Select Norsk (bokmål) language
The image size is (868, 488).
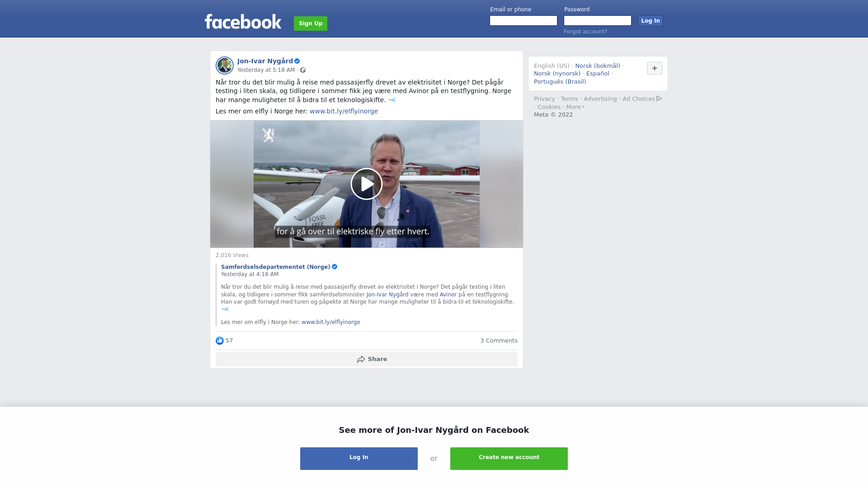[598, 66]
